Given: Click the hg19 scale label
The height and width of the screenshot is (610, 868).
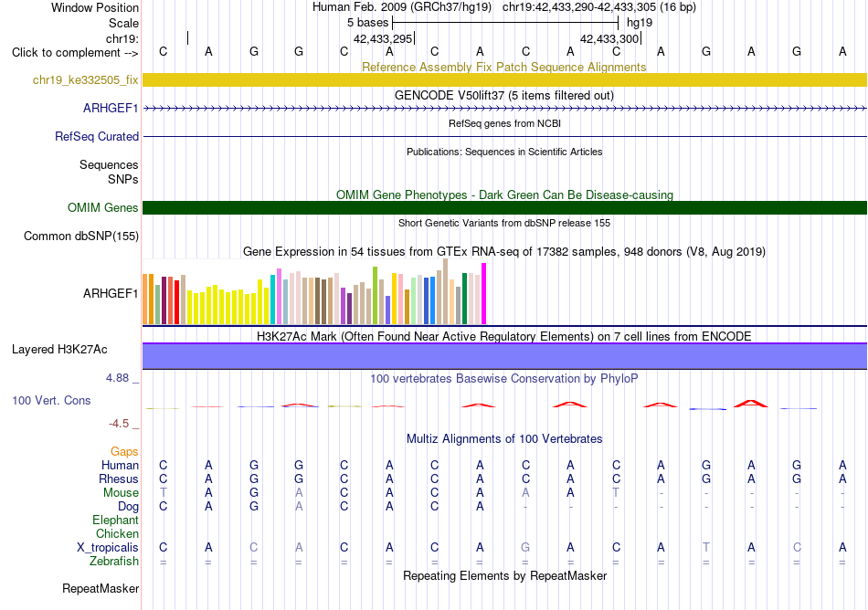Looking at the screenshot, I should [640, 23].
